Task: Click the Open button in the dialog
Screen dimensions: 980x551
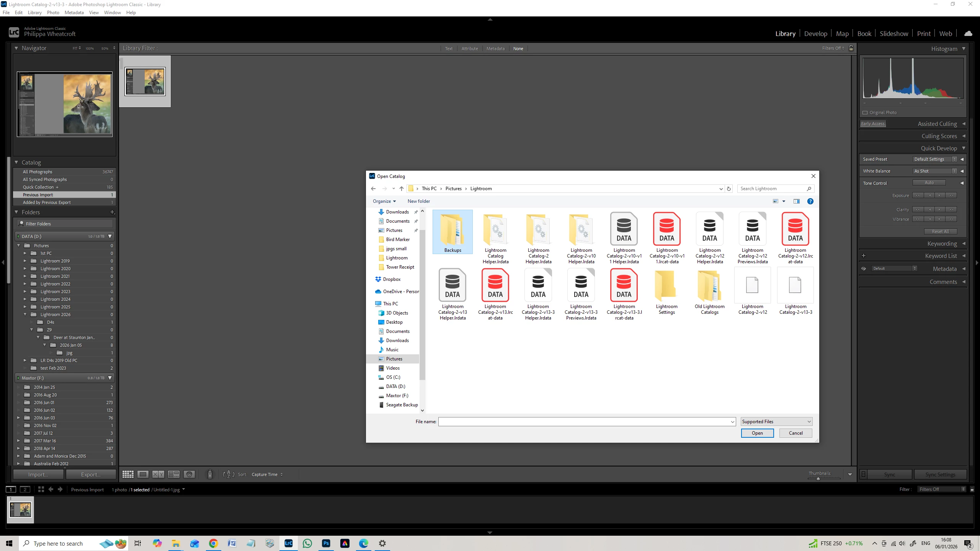Action: coord(757,433)
